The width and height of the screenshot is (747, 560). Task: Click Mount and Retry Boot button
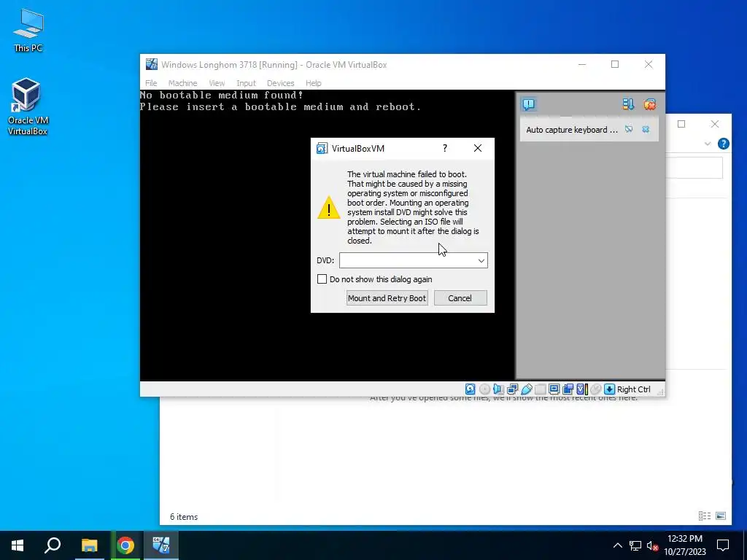pyautogui.click(x=387, y=298)
